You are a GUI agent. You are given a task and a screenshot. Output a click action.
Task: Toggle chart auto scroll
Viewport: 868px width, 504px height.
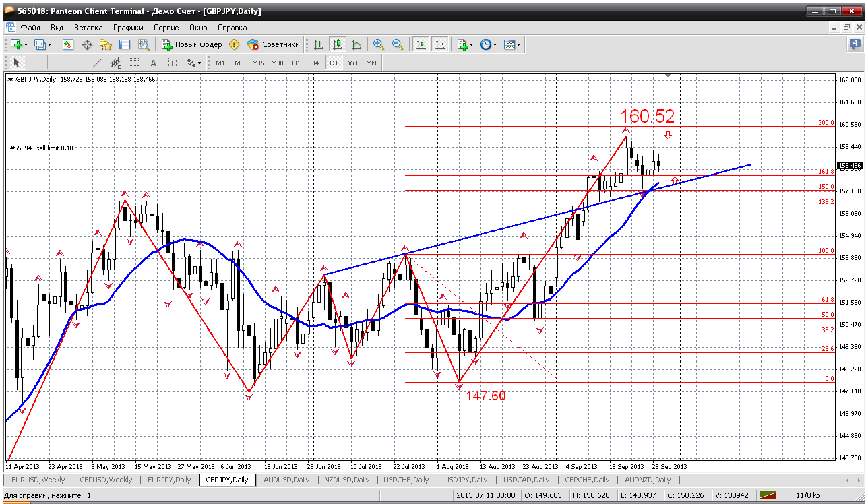pyautogui.click(x=421, y=44)
